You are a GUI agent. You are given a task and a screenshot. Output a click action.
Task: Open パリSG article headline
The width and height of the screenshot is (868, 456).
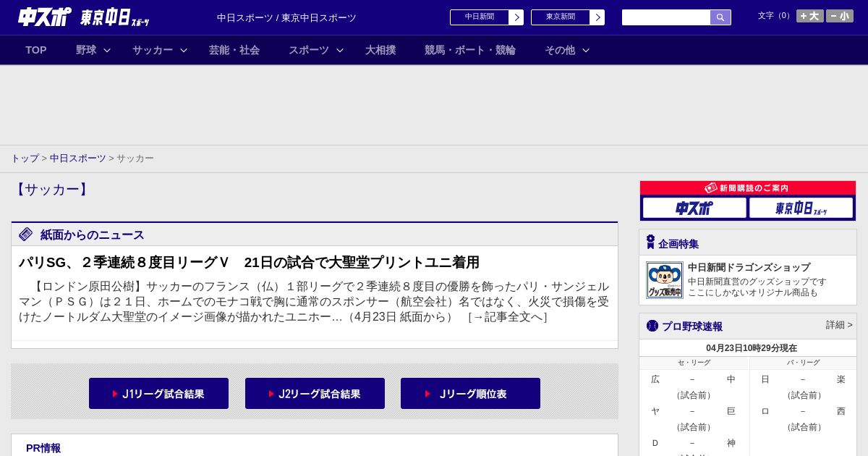coord(249,262)
